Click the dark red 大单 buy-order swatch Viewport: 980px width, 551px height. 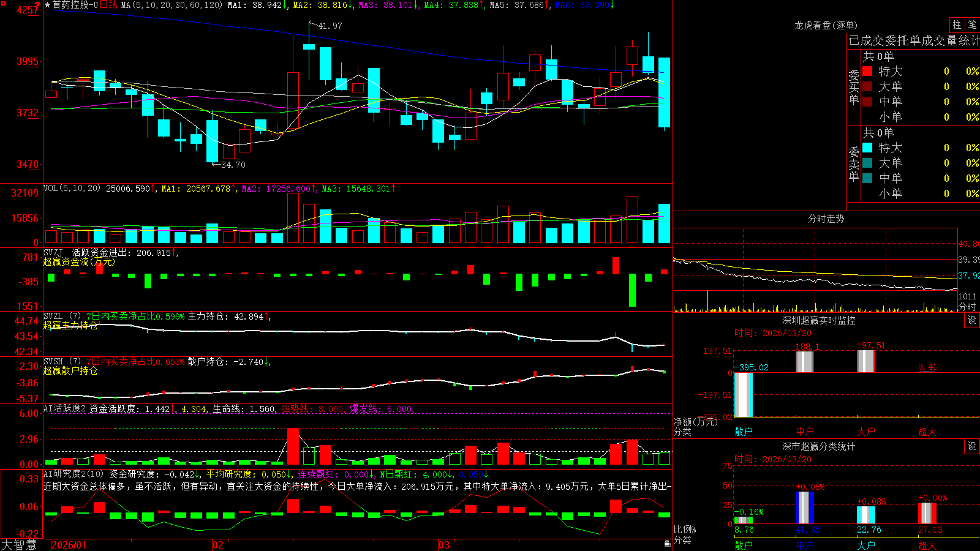(867, 86)
